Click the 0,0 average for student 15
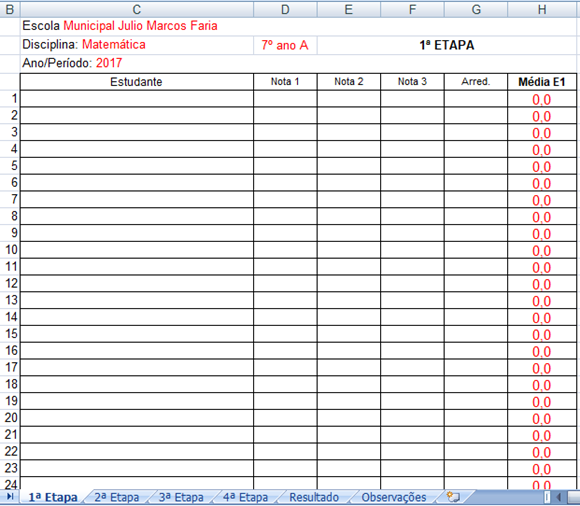The image size is (580, 506). click(542, 334)
